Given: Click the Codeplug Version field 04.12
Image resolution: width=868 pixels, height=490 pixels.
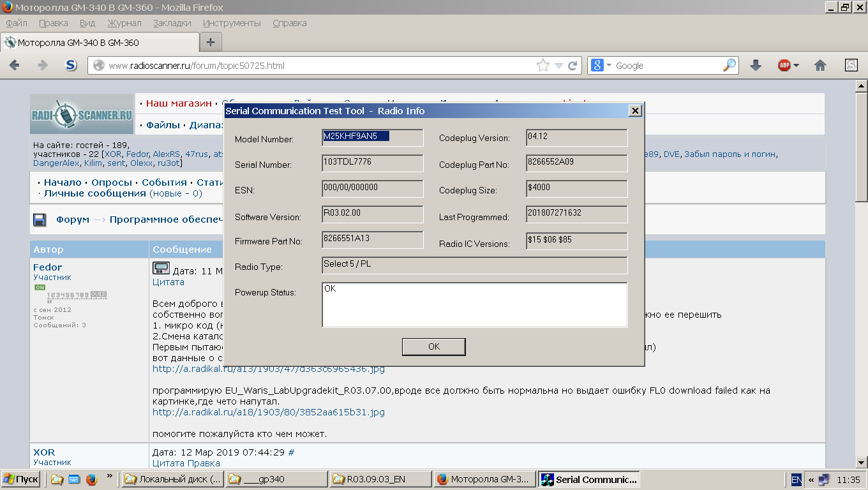Looking at the screenshot, I should coord(577,138).
